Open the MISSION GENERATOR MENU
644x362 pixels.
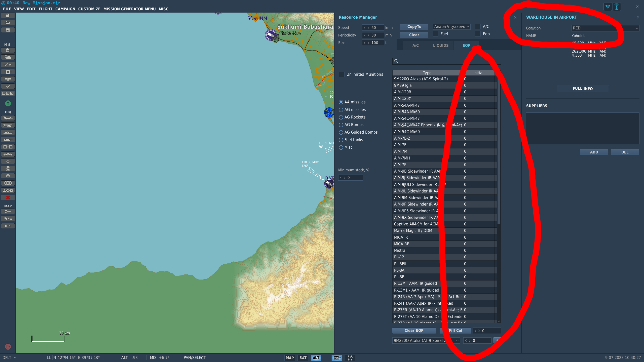pyautogui.click(x=129, y=9)
